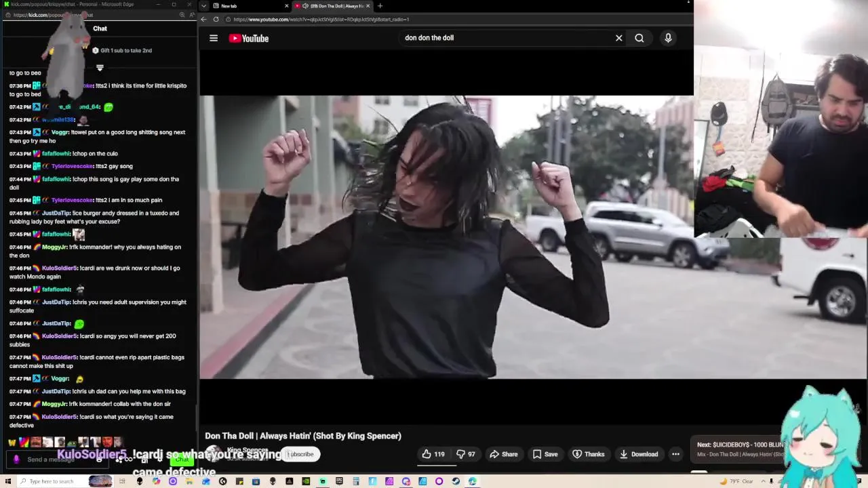This screenshot has height=488, width=868.
Task: Subscribe to King Spencer channel
Action: tap(300, 454)
